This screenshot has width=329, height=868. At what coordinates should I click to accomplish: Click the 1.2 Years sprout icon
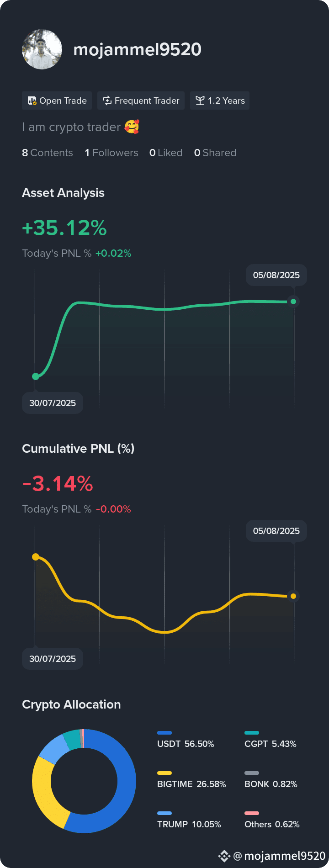tap(200, 101)
